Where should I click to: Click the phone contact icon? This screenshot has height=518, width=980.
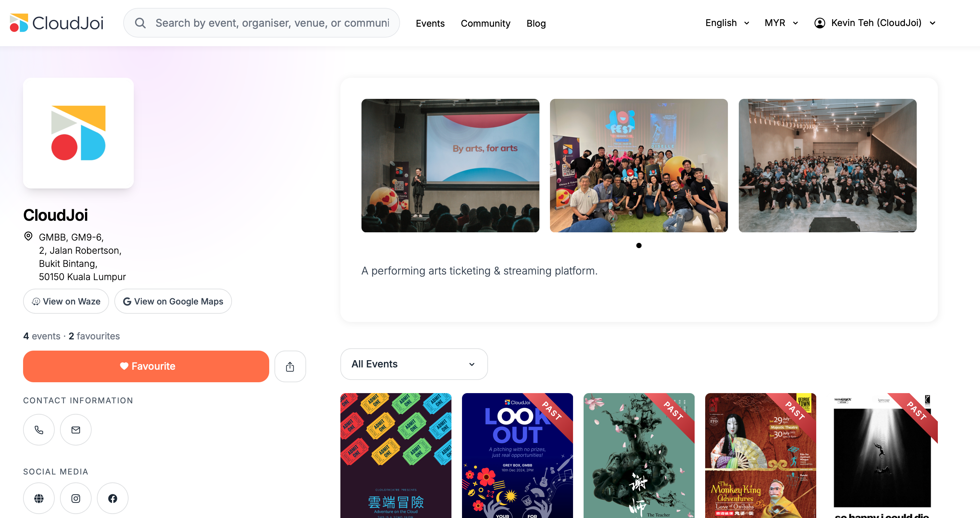coord(39,429)
